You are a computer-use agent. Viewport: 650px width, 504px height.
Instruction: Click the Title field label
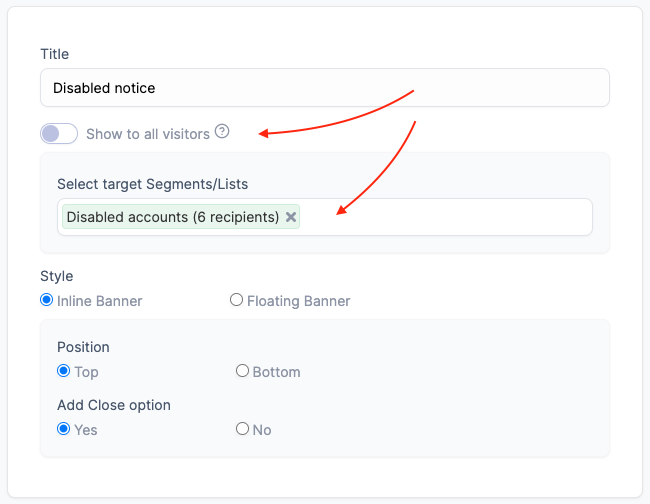(54, 54)
